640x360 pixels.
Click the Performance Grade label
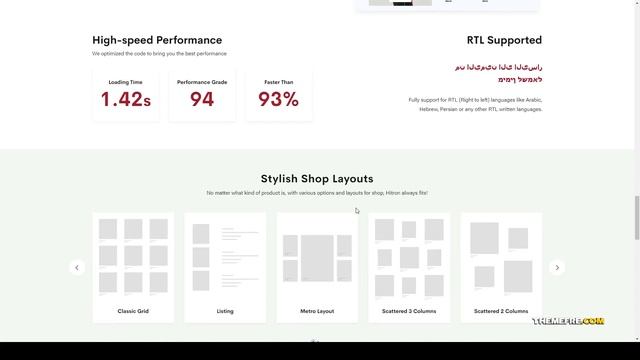[202, 82]
